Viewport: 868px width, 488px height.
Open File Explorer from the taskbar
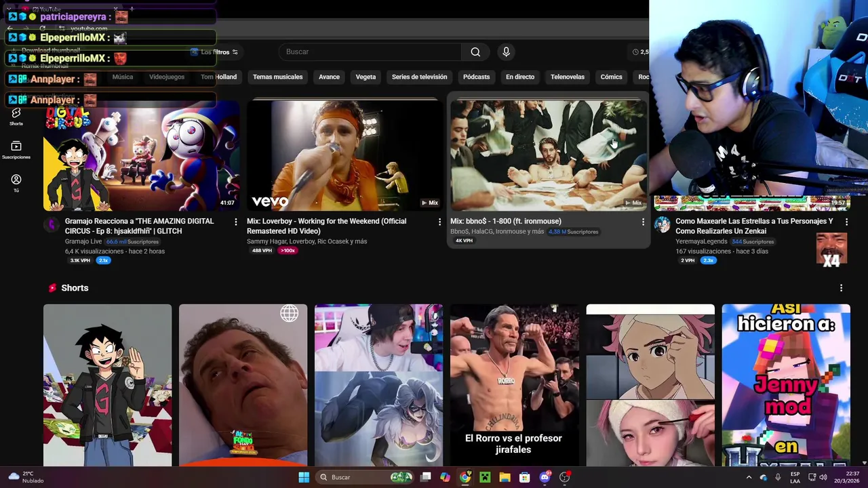click(505, 477)
